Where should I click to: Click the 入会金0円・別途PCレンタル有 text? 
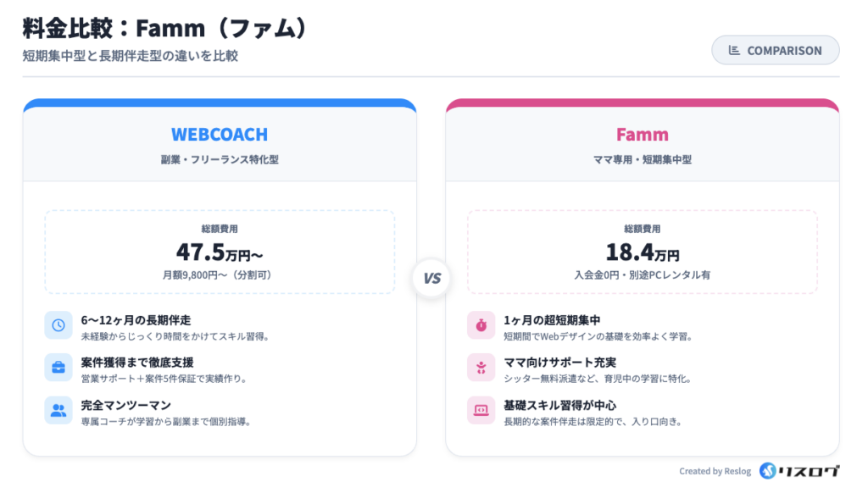click(642, 275)
